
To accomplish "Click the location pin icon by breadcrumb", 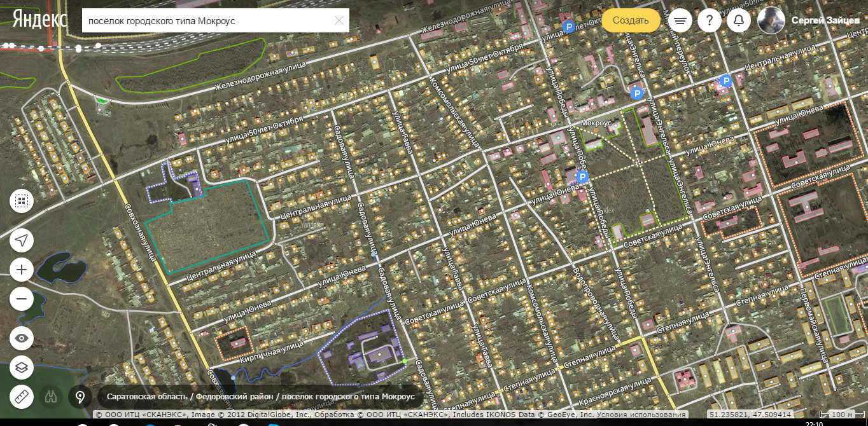I will pos(80,397).
